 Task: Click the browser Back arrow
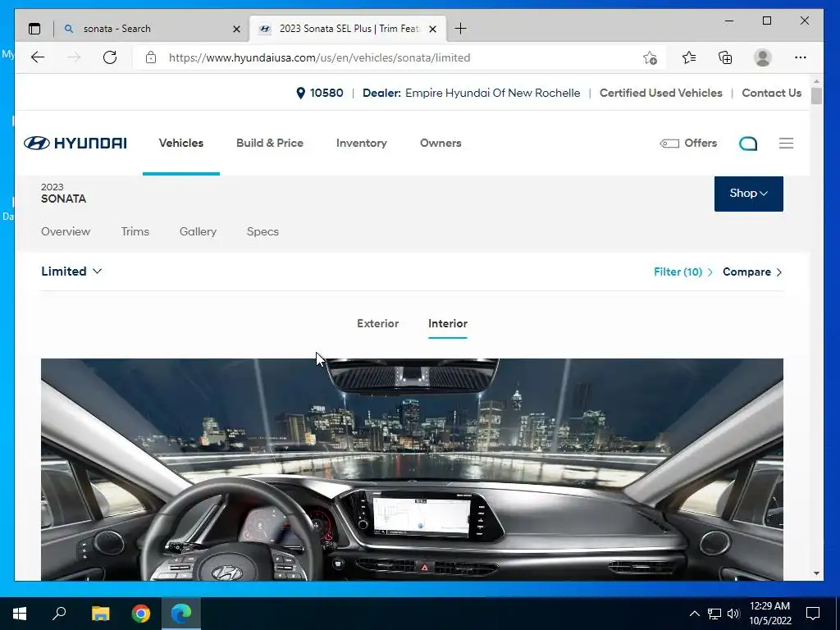pyautogui.click(x=38, y=57)
